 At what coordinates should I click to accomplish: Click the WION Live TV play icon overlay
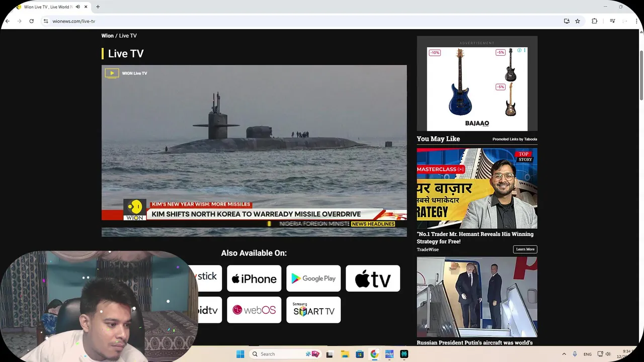[x=112, y=73]
